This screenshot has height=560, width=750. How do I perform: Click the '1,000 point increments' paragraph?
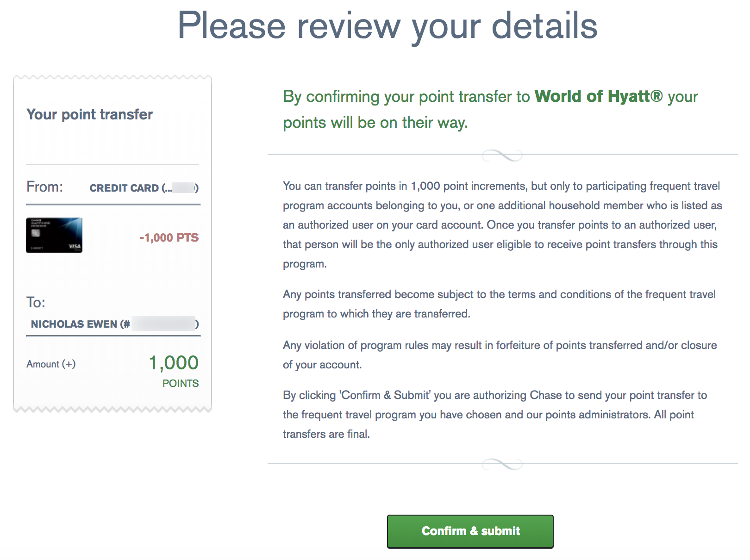[x=502, y=225]
